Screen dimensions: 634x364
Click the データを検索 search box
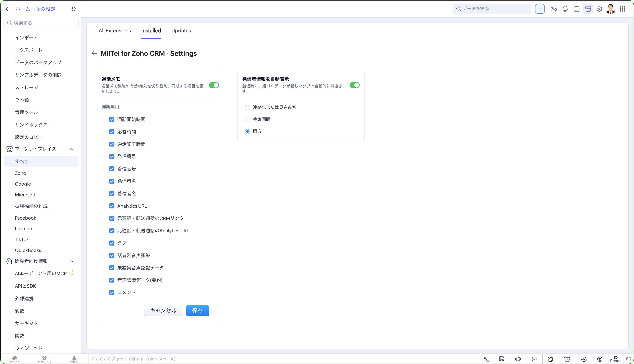click(492, 9)
